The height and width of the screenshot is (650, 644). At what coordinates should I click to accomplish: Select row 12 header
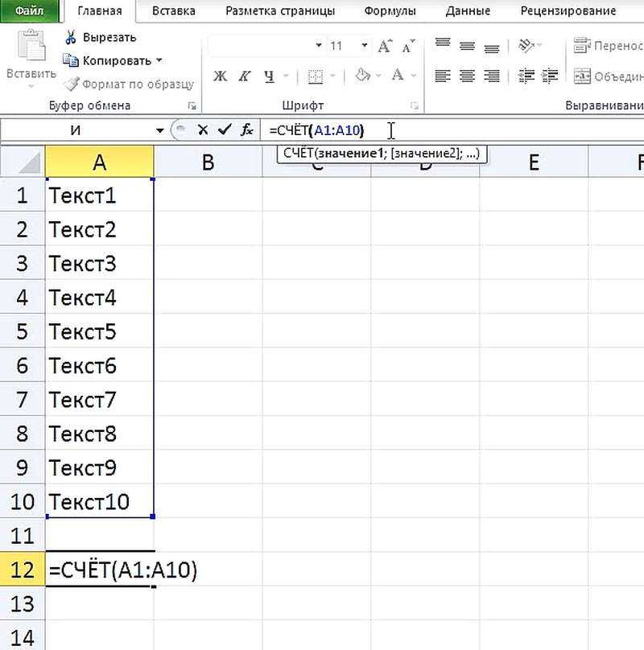point(23,570)
